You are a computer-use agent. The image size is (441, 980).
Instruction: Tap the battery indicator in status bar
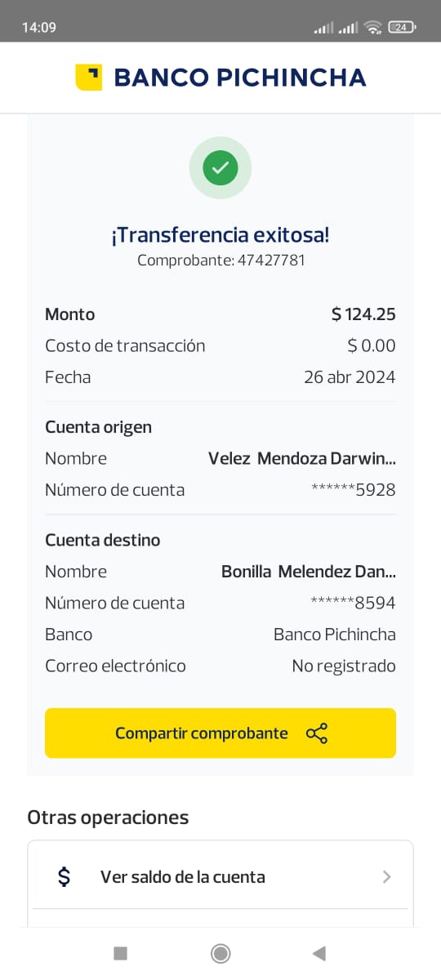click(402, 27)
